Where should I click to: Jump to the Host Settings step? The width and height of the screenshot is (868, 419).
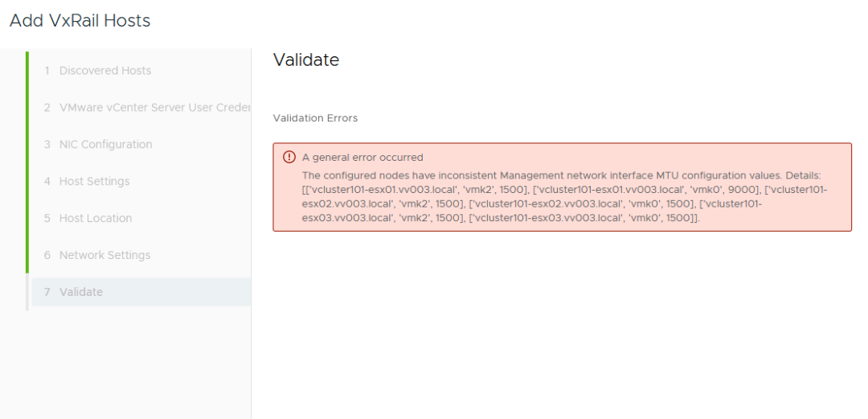click(94, 182)
